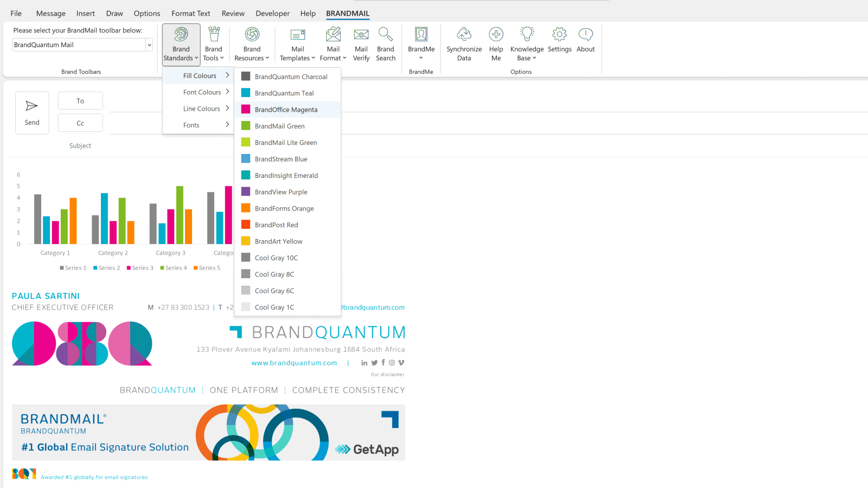This screenshot has width=868, height=488.
Task: Apply Cool Gray 1C fill colour
Action: click(x=288, y=307)
